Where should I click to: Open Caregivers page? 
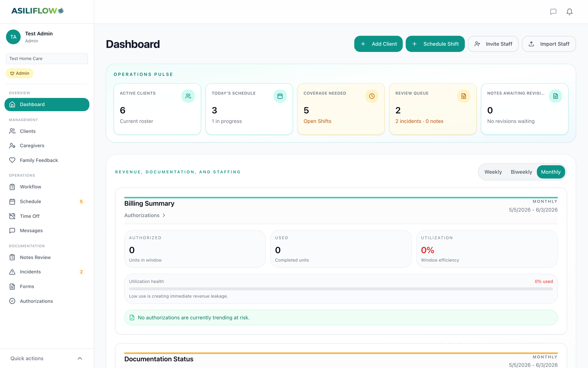(x=47, y=146)
